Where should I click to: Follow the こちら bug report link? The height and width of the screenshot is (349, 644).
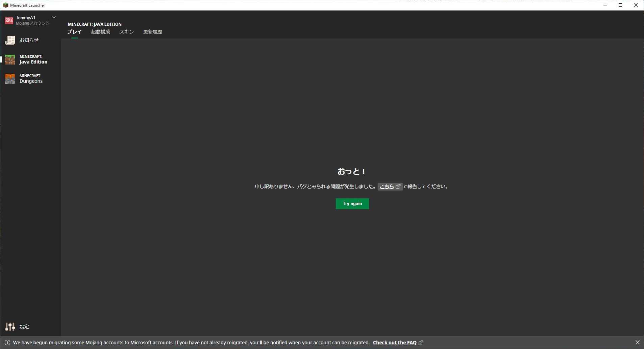(390, 186)
